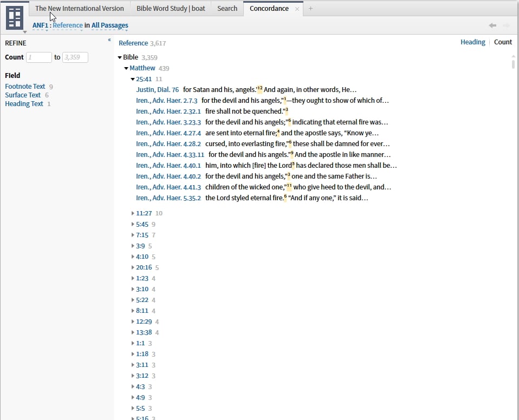Expand the 20:16 reference entry
The width and height of the screenshot is (519, 420).
click(133, 267)
